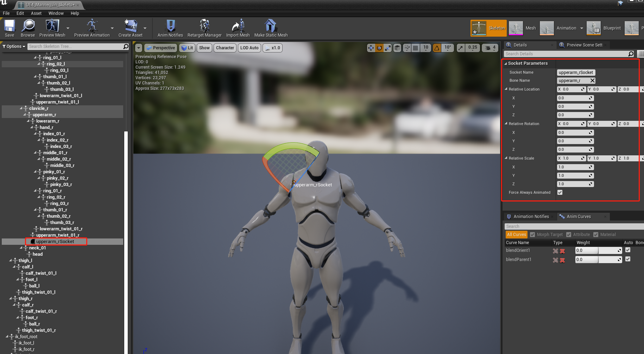Open the Window menu
Screen dimensions: 644x354
[56, 13]
